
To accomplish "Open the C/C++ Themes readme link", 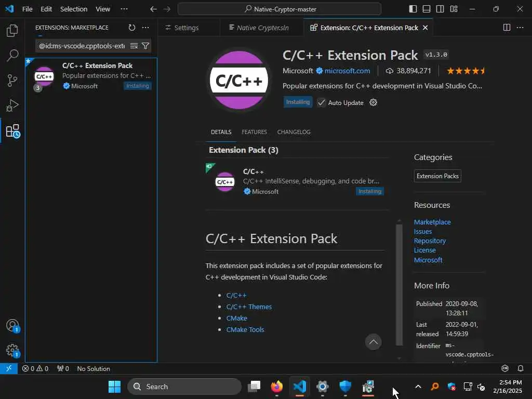I will pos(249,307).
